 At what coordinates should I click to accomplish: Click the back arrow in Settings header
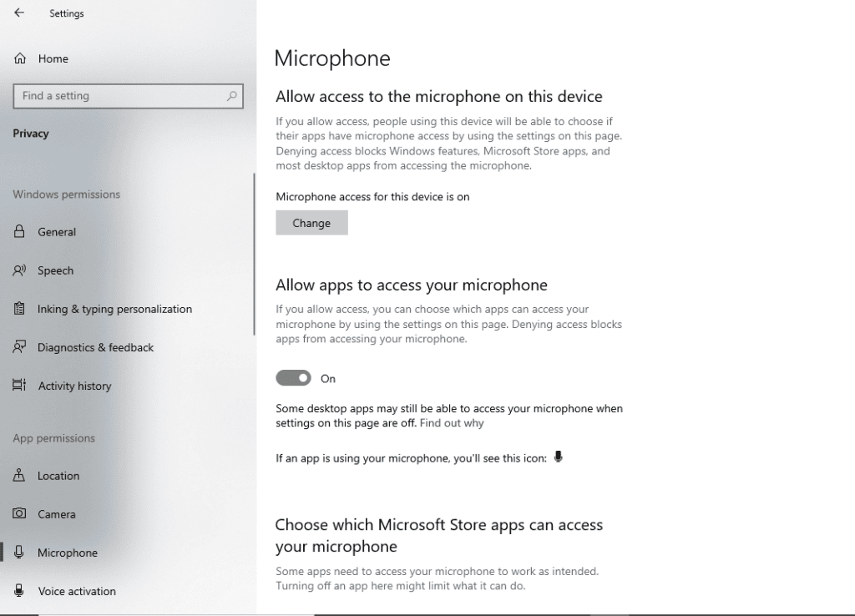click(x=19, y=13)
